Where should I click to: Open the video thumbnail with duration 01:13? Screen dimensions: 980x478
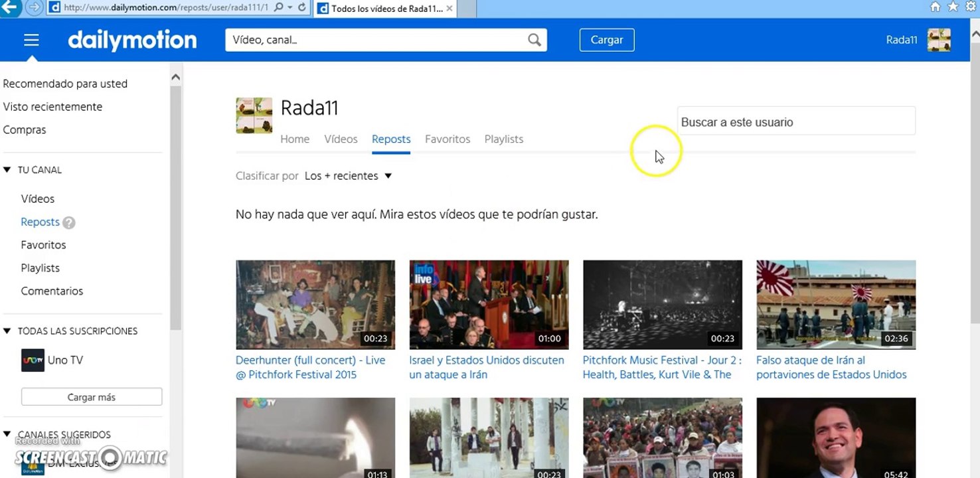click(x=315, y=438)
